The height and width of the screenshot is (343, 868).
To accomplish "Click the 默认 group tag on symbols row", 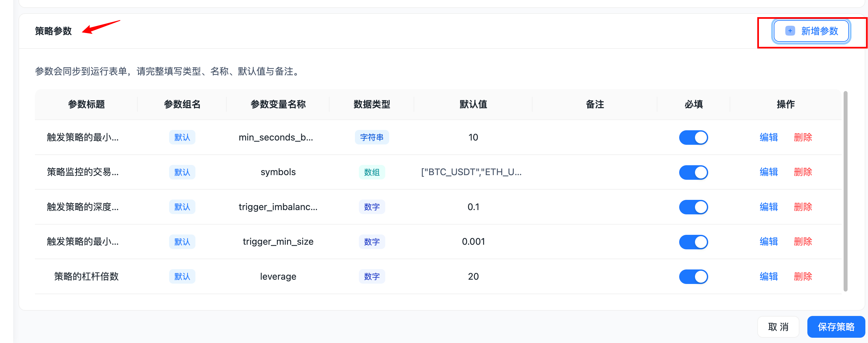I will pos(182,172).
